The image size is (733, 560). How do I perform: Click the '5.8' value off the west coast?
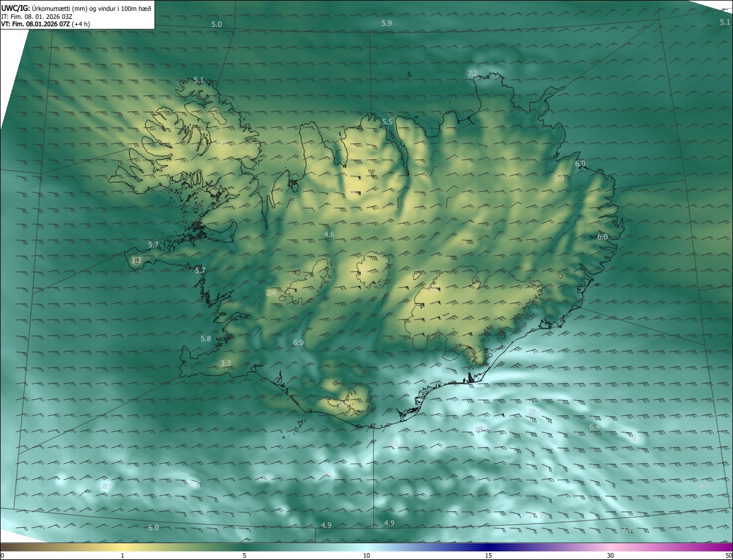[206, 339]
